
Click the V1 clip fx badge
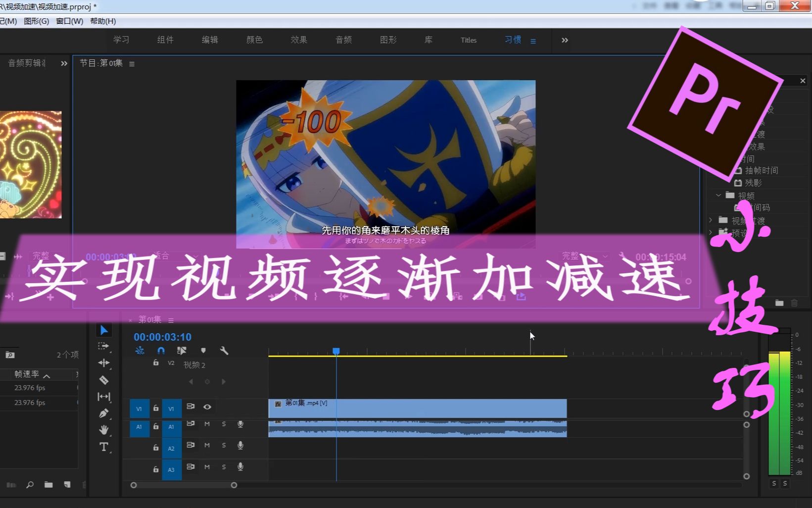[278, 404]
